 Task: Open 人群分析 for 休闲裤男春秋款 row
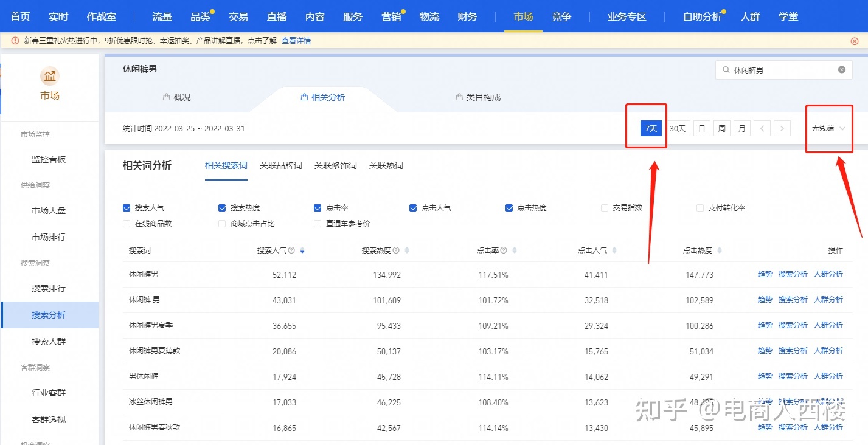828,427
